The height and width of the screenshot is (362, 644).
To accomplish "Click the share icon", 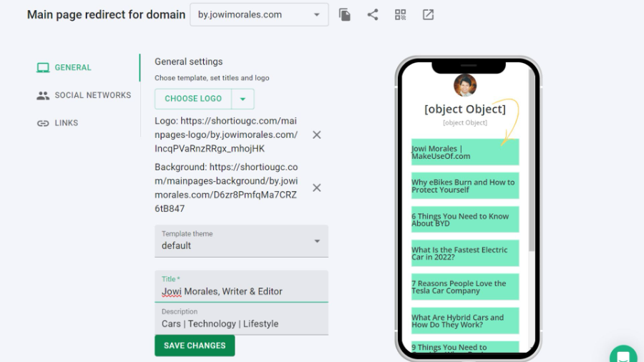I will point(373,15).
